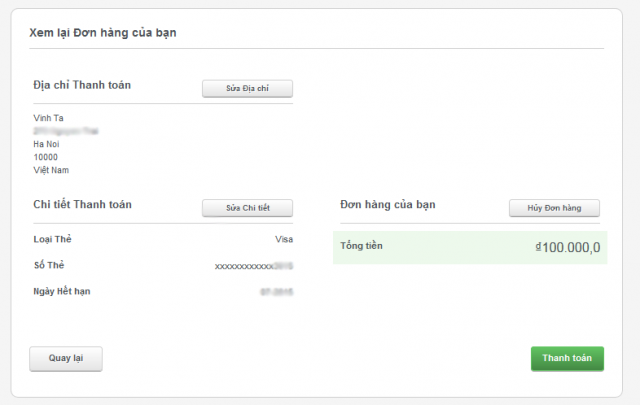Click the Sửa Địa chỉ button
This screenshot has height=405, width=640.
(247, 89)
